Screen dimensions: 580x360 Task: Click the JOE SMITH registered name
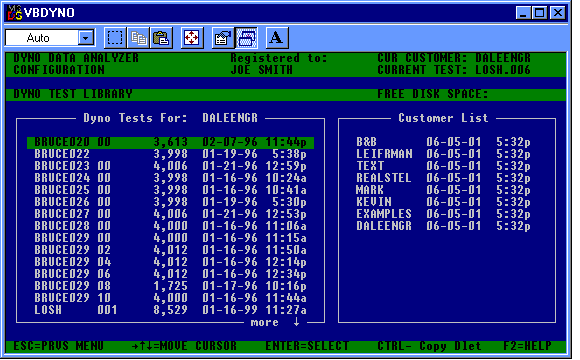[x=262, y=70]
